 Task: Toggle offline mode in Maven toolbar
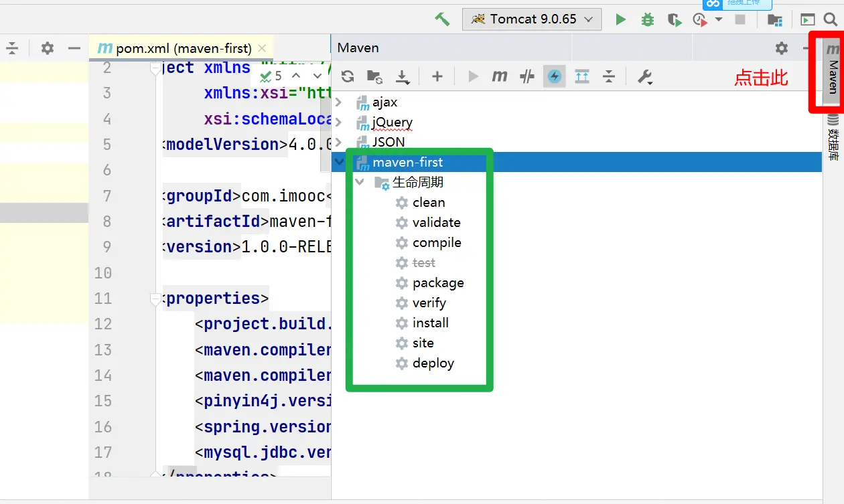click(527, 76)
